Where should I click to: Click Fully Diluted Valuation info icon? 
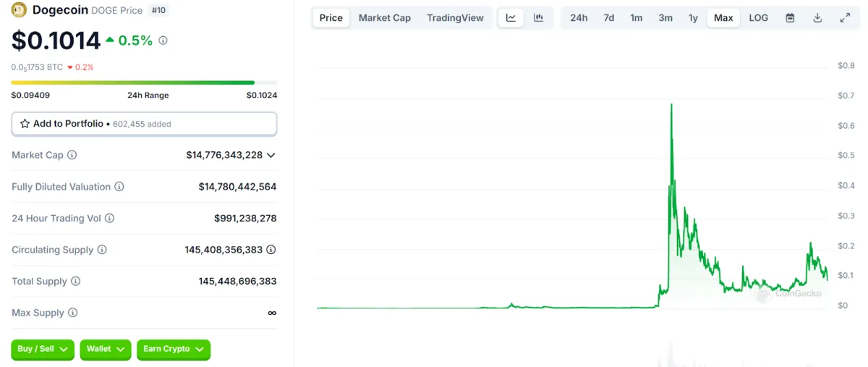pyautogui.click(x=119, y=187)
